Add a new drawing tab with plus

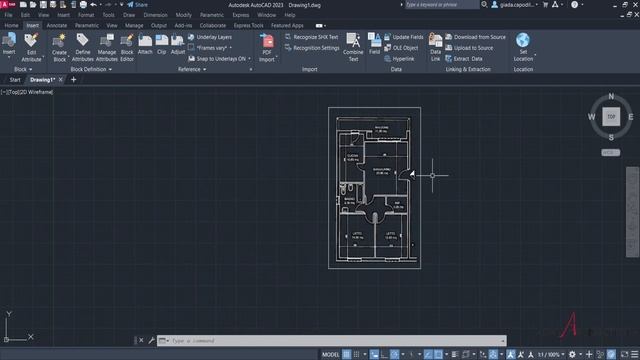[73, 80]
